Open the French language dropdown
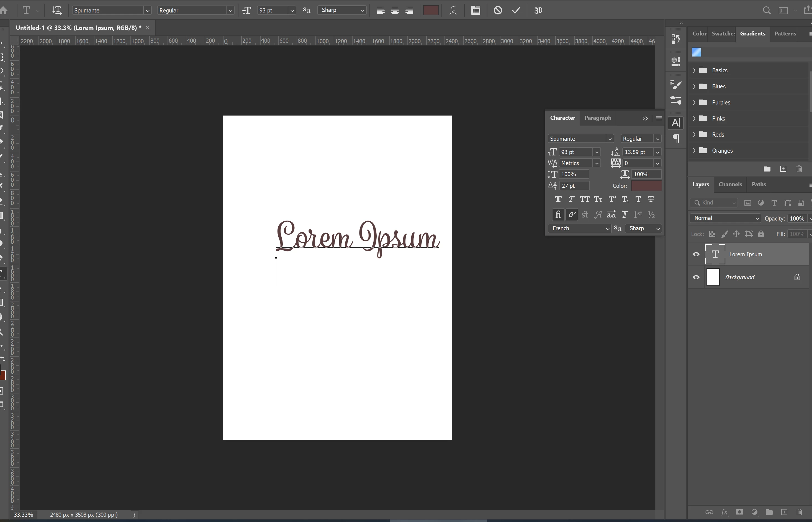Image resolution: width=812 pixels, height=522 pixels. click(x=580, y=229)
